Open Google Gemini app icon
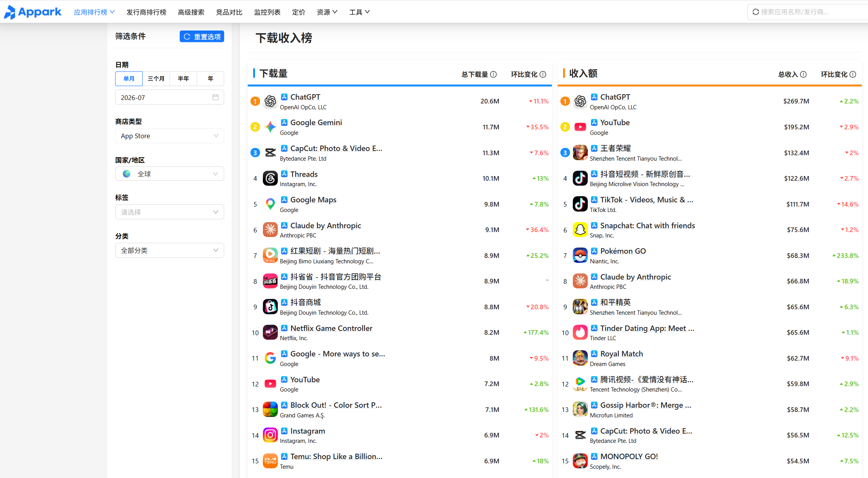Image resolution: width=868 pixels, height=478 pixels. click(x=270, y=127)
